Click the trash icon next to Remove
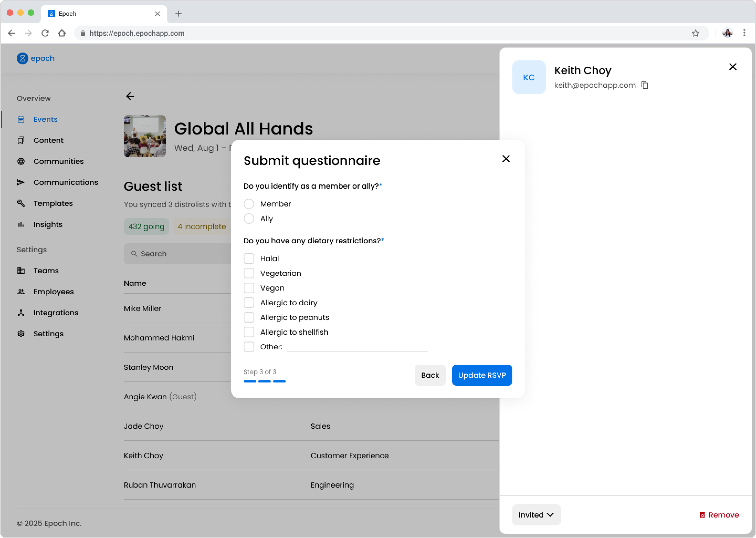The height and width of the screenshot is (538, 756). point(702,515)
